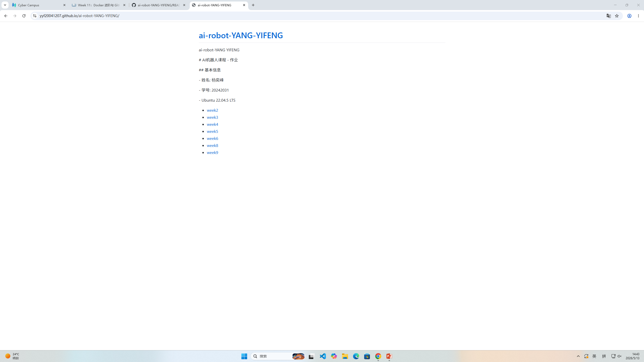The height and width of the screenshot is (362, 644).
Task: Close the Cyber Campus tab
Action: point(64,5)
